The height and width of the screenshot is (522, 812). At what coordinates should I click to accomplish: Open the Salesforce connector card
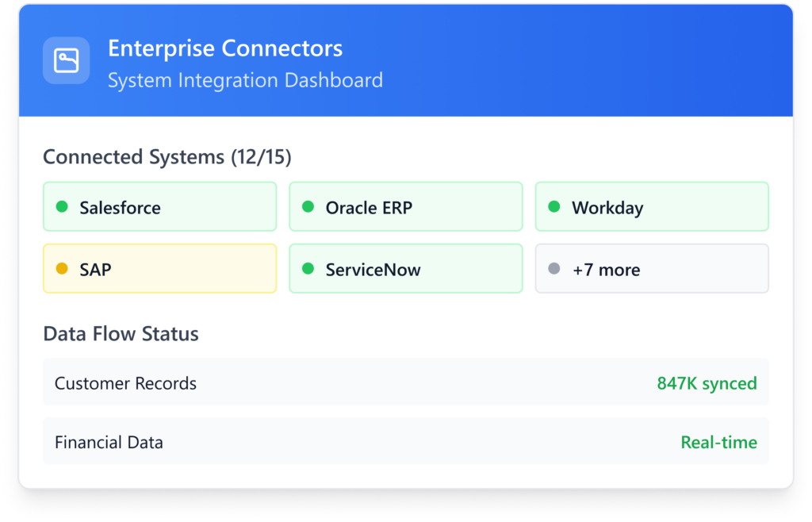click(159, 206)
